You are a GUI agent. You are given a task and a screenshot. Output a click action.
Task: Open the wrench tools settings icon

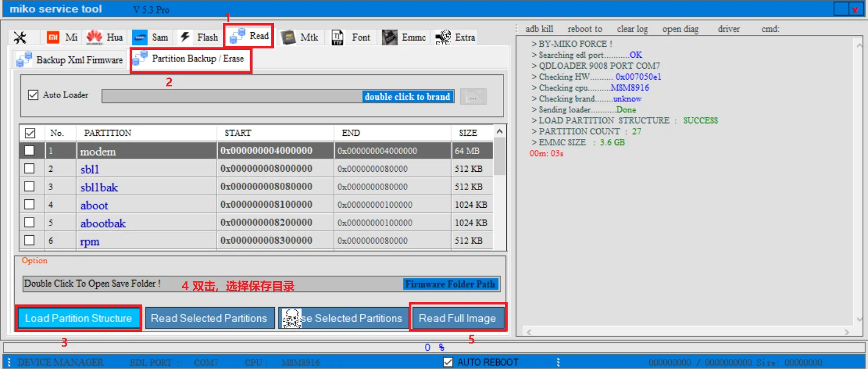point(20,37)
